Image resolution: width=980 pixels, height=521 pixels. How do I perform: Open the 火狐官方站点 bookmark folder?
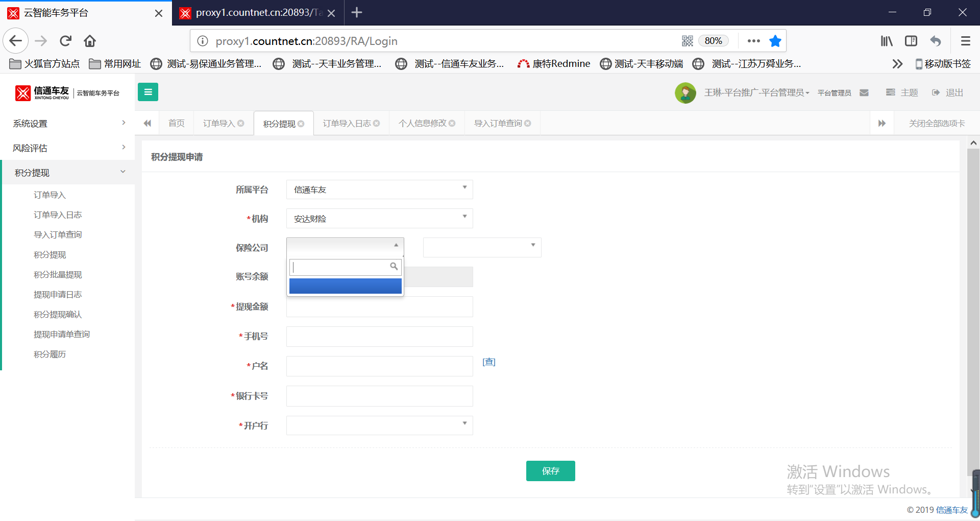(44, 64)
